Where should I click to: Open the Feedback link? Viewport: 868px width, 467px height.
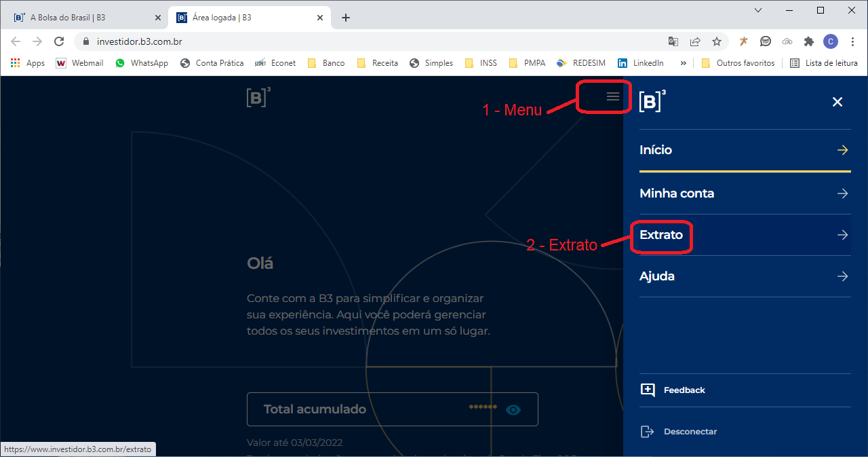(684, 390)
